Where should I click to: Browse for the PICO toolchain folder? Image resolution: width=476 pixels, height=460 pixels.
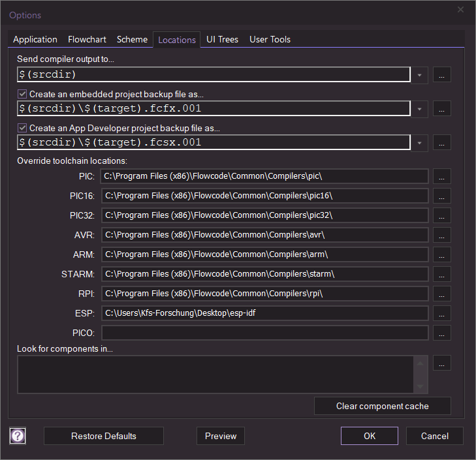click(442, 333)
